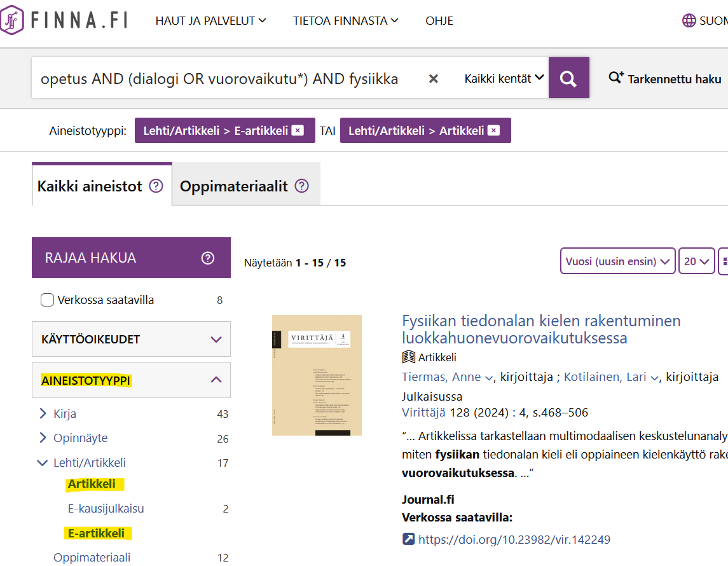Open help icon beside Kaikki aineistot tab
This screenshot has height=566, width=728.
[156, 186]
